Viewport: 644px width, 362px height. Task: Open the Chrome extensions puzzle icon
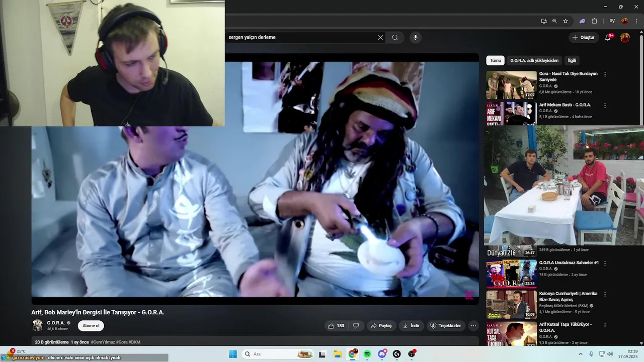click(x=594, y=21)
